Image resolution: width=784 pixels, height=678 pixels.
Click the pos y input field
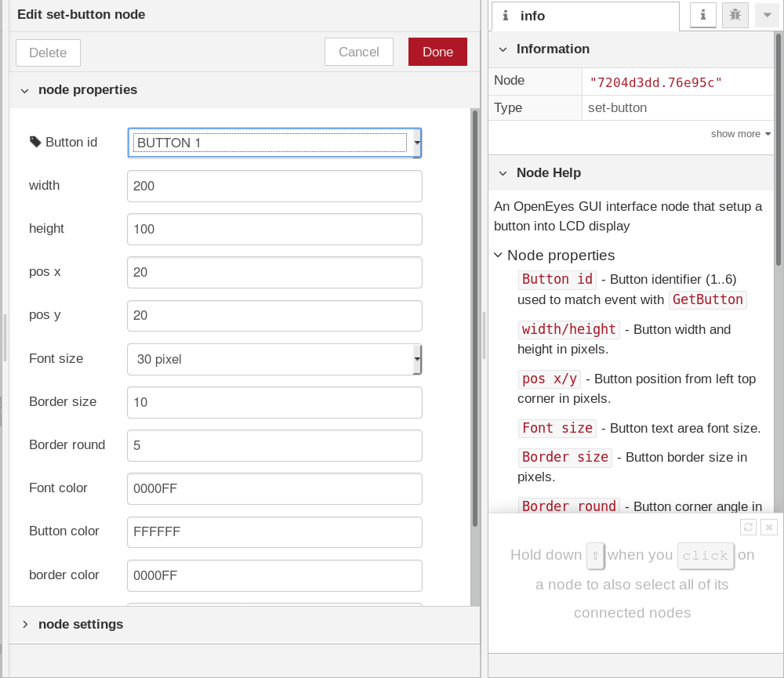(274, 316)
